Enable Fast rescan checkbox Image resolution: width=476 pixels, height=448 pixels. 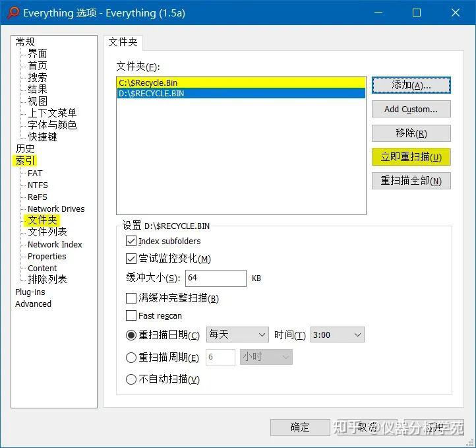point(131,315)
